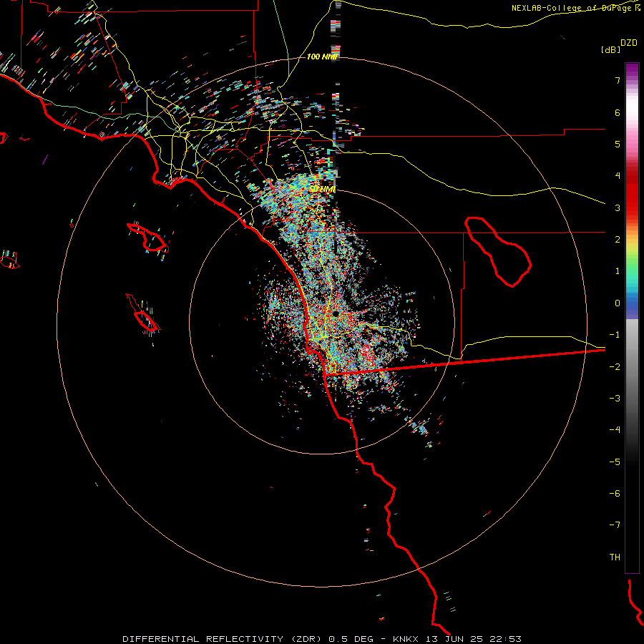Pick the red band of the color bar
644x644 pixels.
(632, 197)
